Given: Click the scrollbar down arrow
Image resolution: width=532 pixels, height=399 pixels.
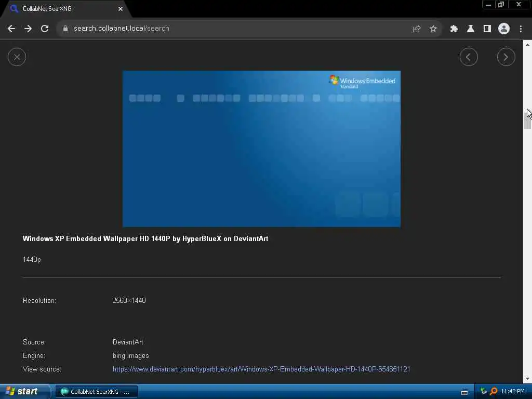Looking at the screenshot, I should (x=527, y=379).
